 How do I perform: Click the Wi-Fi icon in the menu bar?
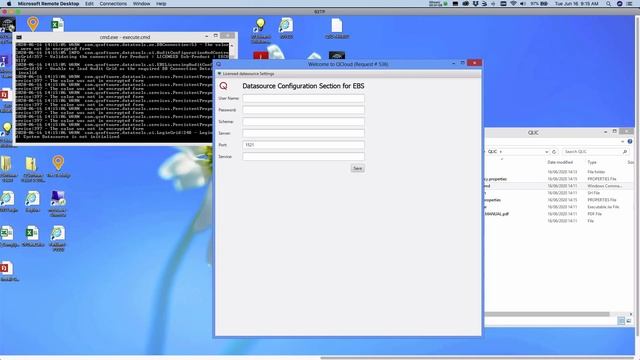[x=513, y=4]
